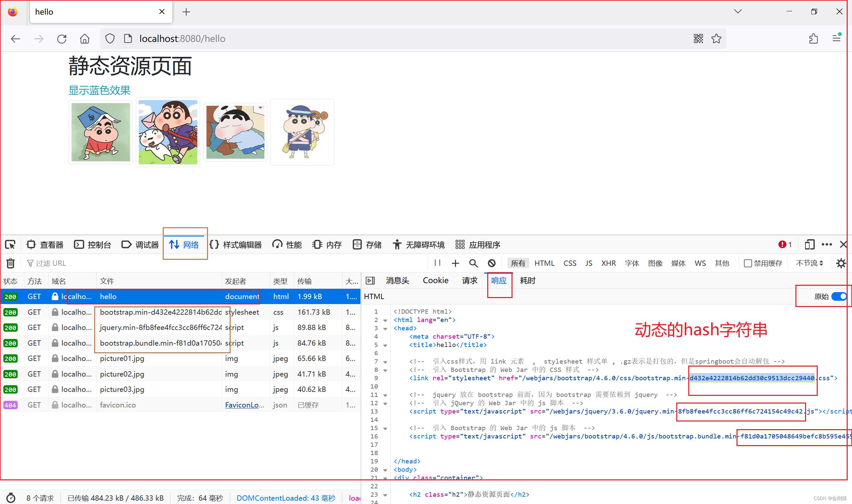
Task: Open the home page icon
Action: pyautogui.click(x=85, y=39)
